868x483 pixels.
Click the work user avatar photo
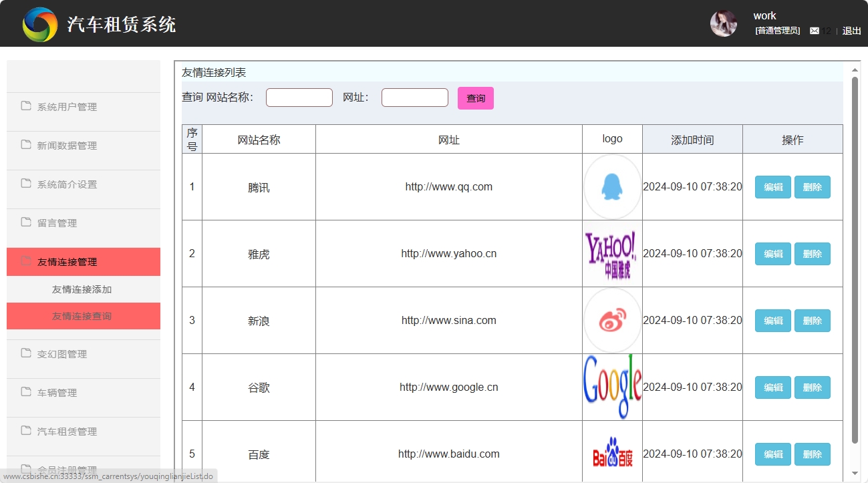click(723, 23)
